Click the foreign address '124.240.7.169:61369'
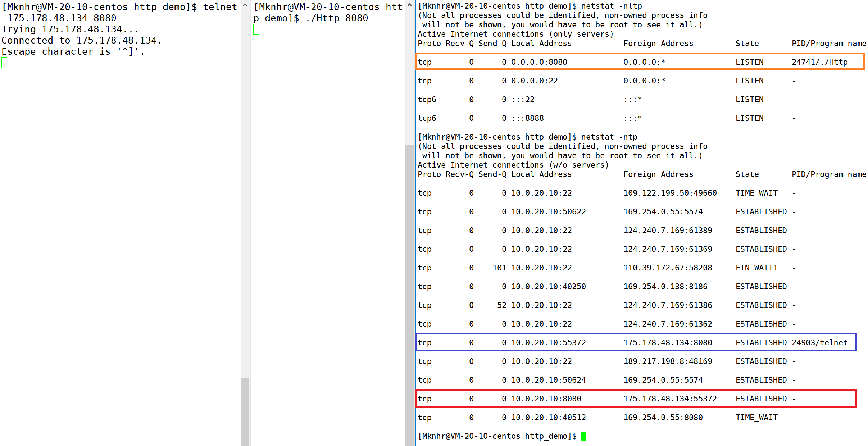The height and width of the screenshot is (446, 868). tap(668, 249)
